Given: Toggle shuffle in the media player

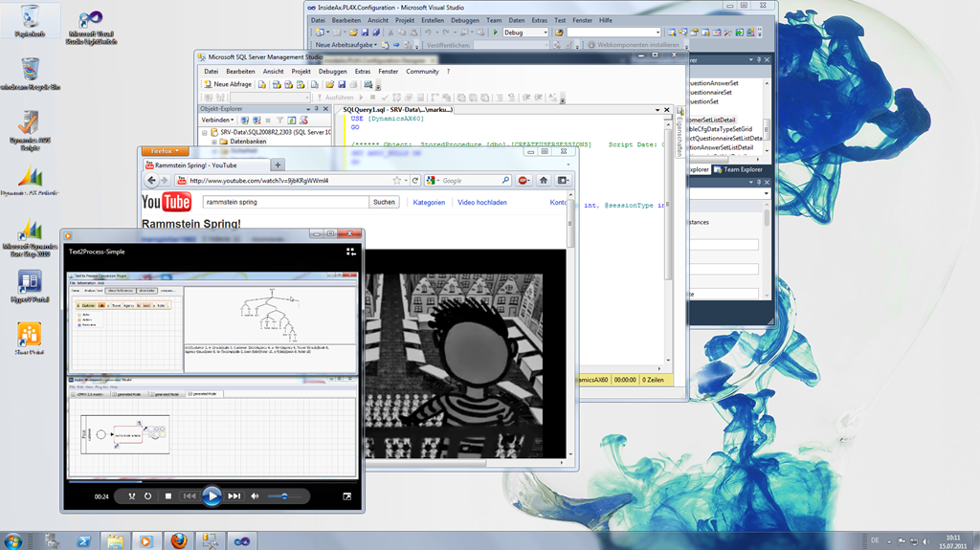Looking at the screenshot, I should click(131, 496).
